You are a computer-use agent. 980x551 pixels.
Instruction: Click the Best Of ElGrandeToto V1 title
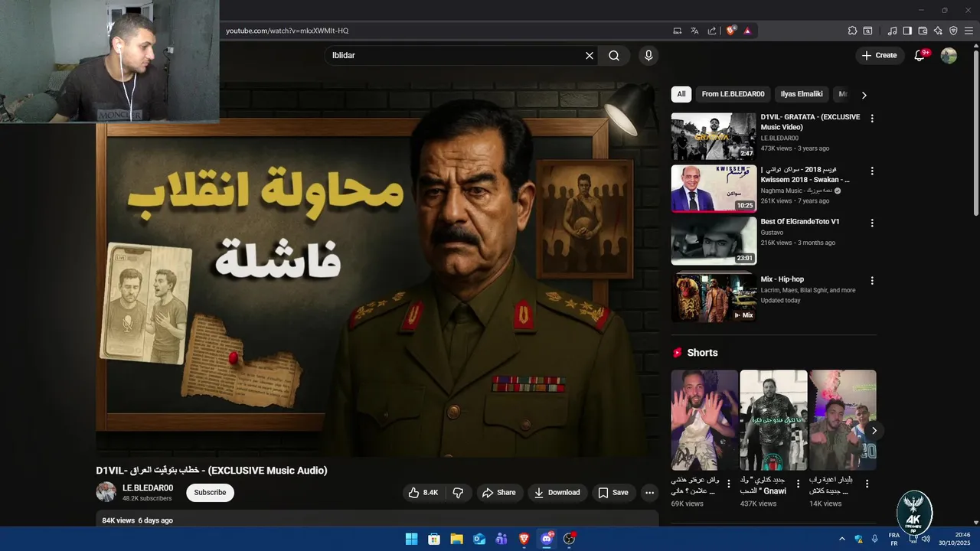[x=799, y=221]
